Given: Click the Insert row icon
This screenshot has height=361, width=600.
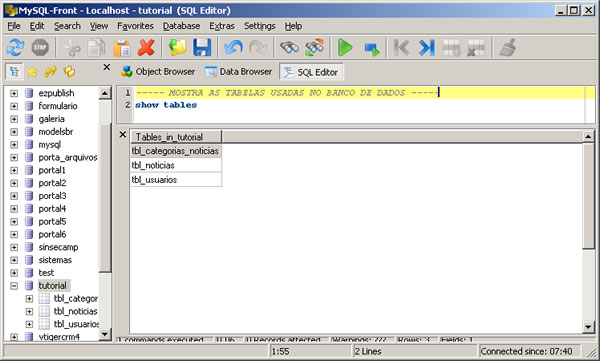Looking at the screenshot, I should pyautogui.click(x=452, y=48).
